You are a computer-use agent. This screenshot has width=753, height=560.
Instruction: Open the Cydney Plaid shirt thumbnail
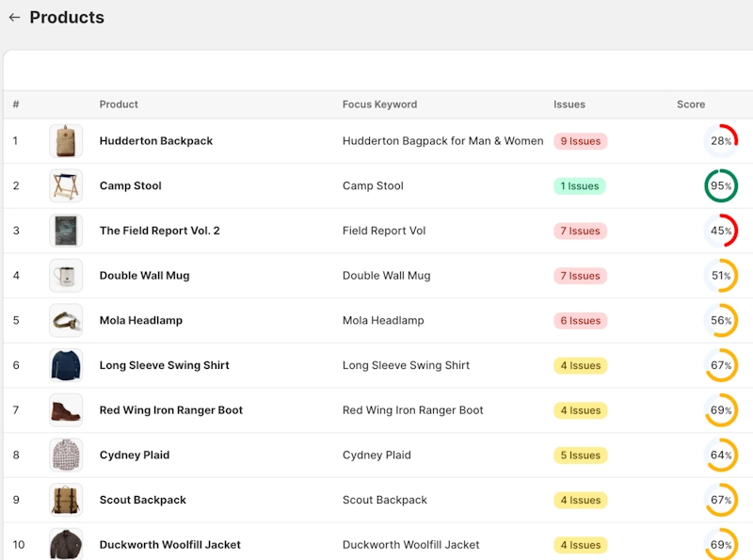point(66,455)
